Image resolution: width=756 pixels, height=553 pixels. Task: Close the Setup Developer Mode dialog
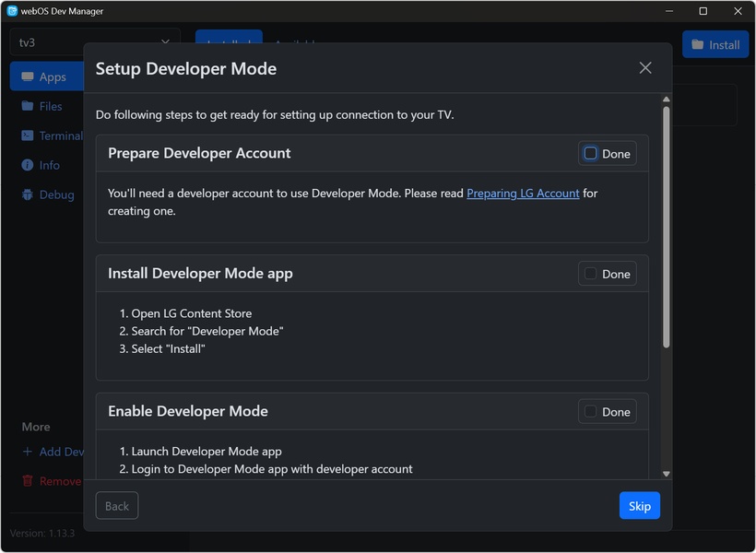(645, 68)
